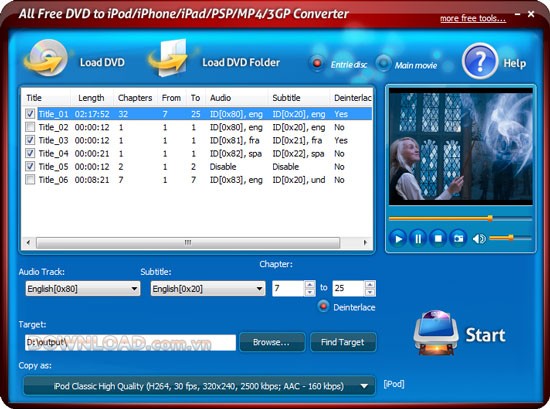Click the Title column header
This screenshot has height=409, width=550.
pyautogui.click(x=46, y=98)
